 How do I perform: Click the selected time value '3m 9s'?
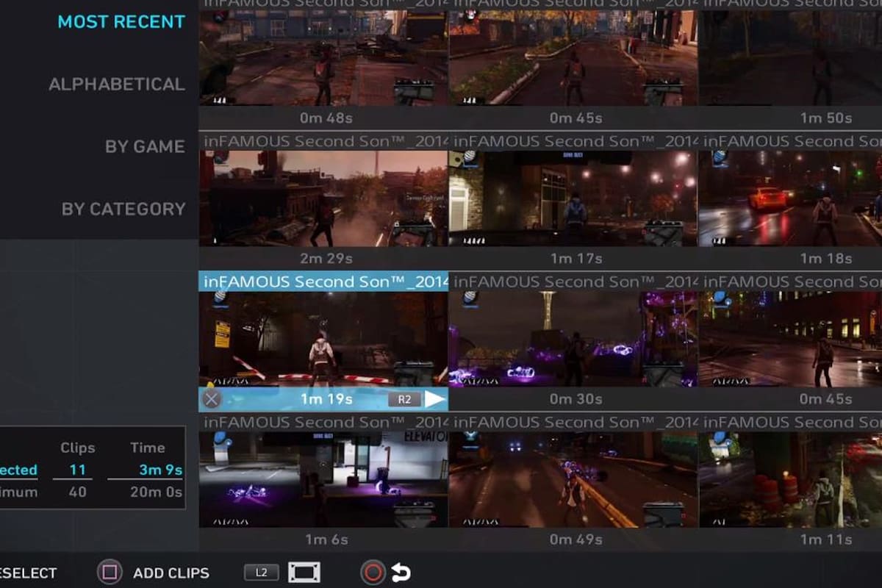pos(160,470)
